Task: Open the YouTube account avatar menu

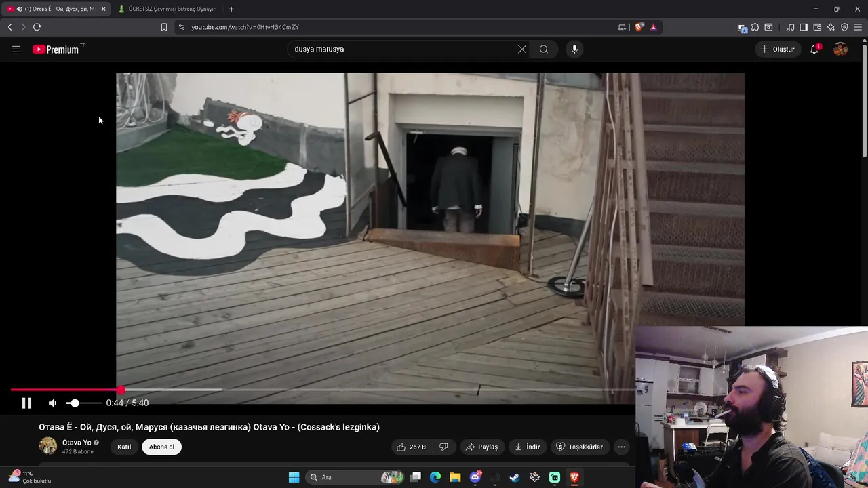Action: (840, 49)
